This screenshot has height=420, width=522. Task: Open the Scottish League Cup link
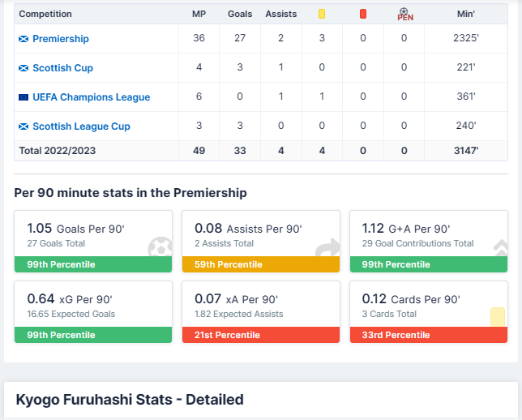81,126
